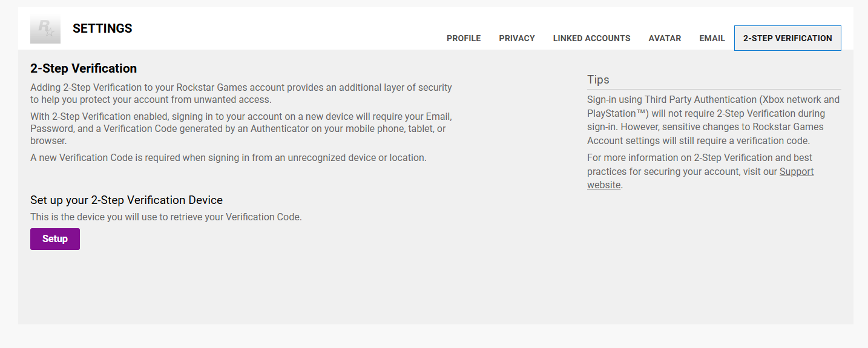Select the Avatar tab
The height and width of the screenshot is (348, 868).
pyautogui.click(x=665, y=38)
